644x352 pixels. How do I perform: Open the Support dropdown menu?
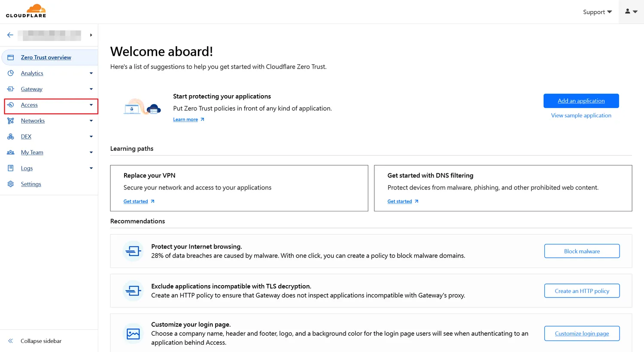(597, 12)
